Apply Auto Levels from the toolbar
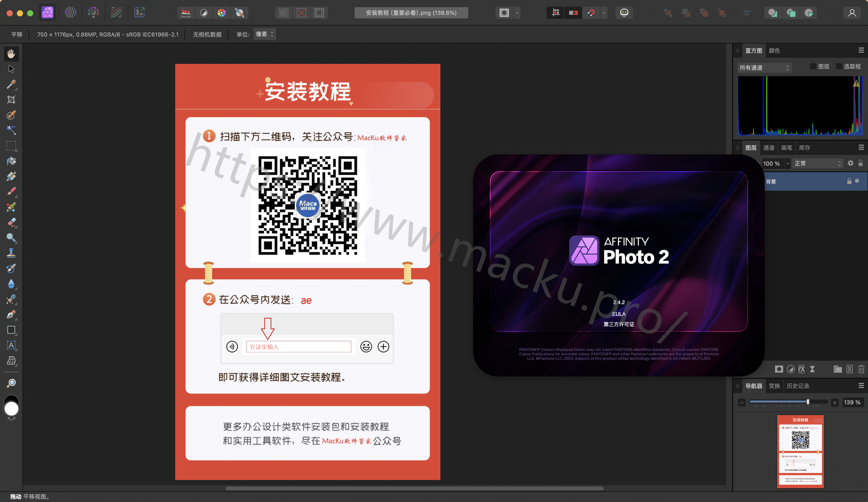The height and width of the screenshot is (502, 868). 186,13
